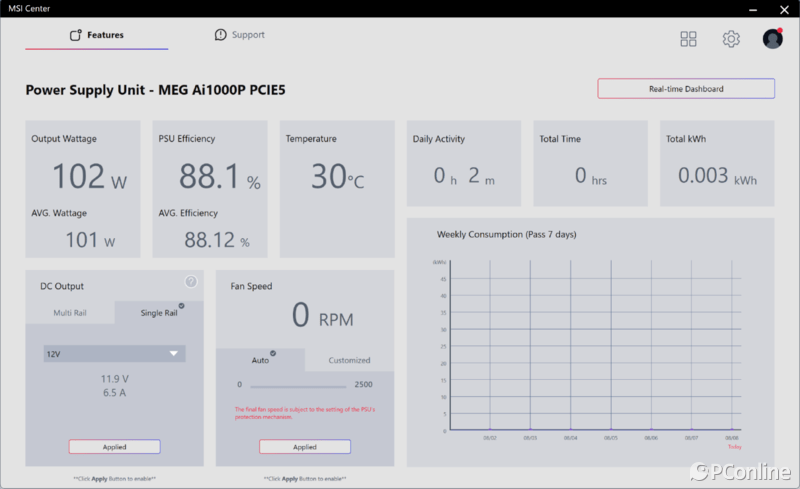Click the 88.1 % PSU efficiency value
Viewport: 800px width, 489px height.
point(219,177)
